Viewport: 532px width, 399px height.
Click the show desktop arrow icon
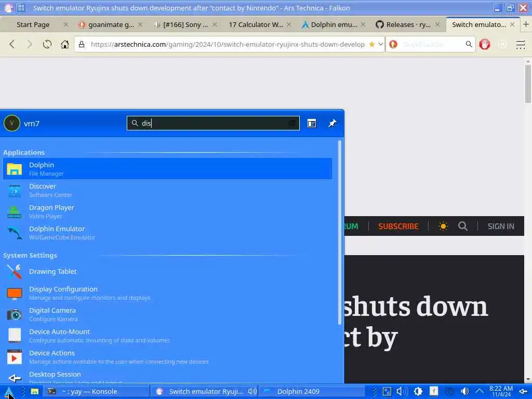pos(523,392)
